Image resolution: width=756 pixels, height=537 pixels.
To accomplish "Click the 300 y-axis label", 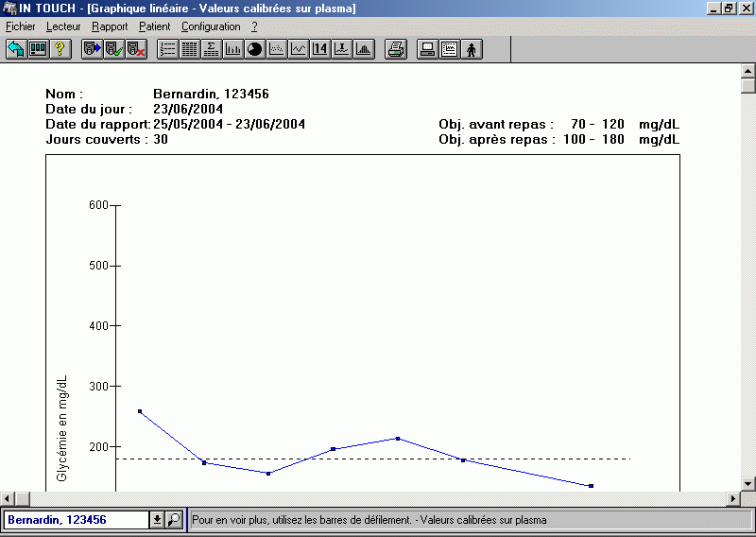I will [98, 387].
